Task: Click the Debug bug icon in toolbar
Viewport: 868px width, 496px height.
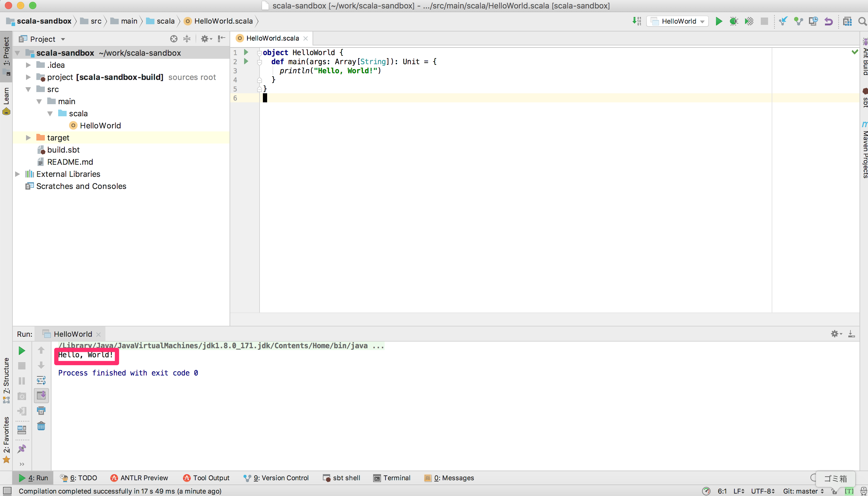Action: point(734,21)
